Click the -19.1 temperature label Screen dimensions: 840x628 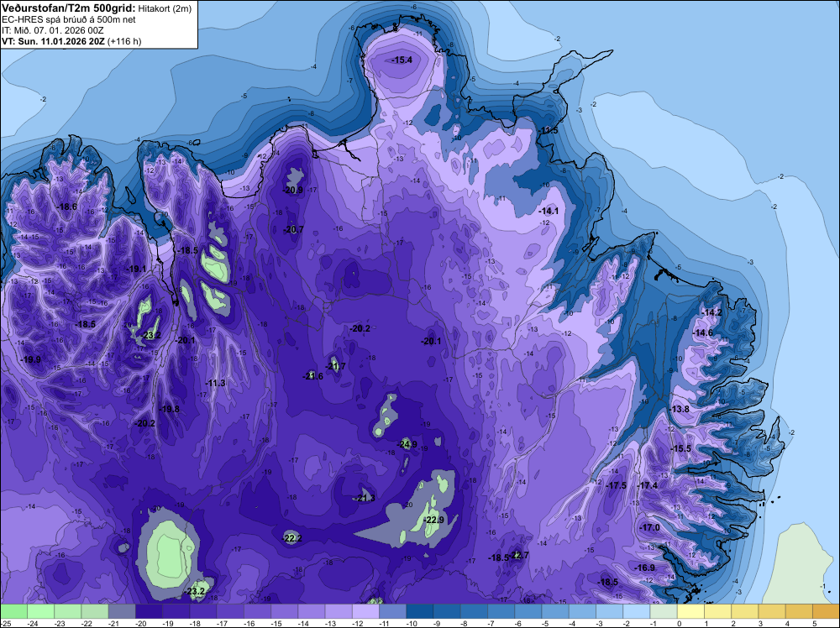pyautogui.click(x=136, y=269)
